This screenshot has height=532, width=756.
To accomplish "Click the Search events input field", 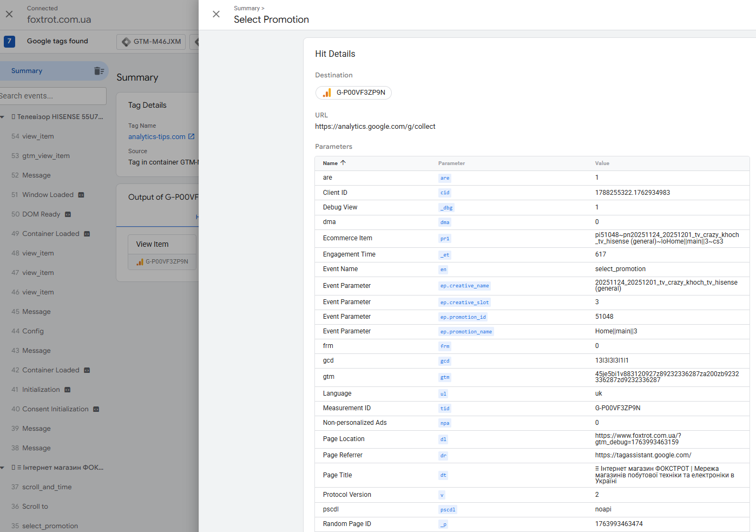I will coord(52,96).
